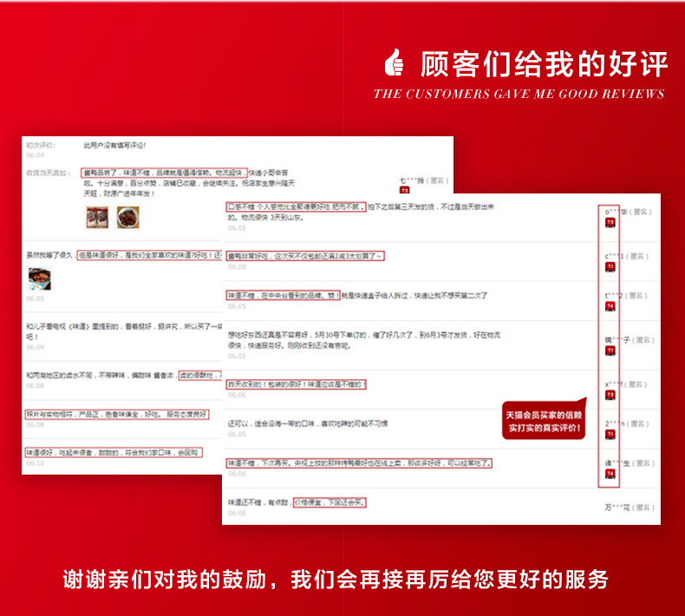Click the T3 badge under o***华
This screenshot has height=616, width=685.
pos(610,223)
